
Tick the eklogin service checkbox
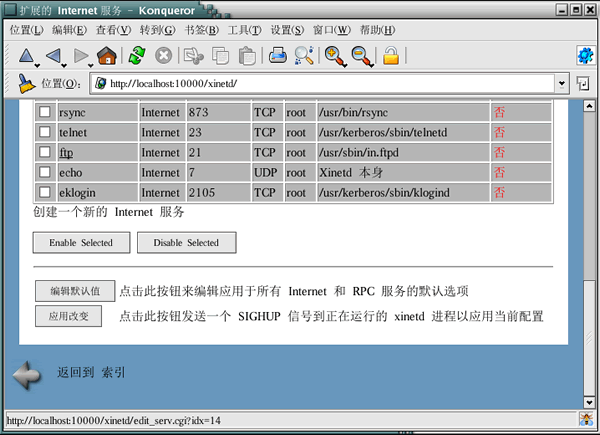pyautogui.click(x=45, y=192)
